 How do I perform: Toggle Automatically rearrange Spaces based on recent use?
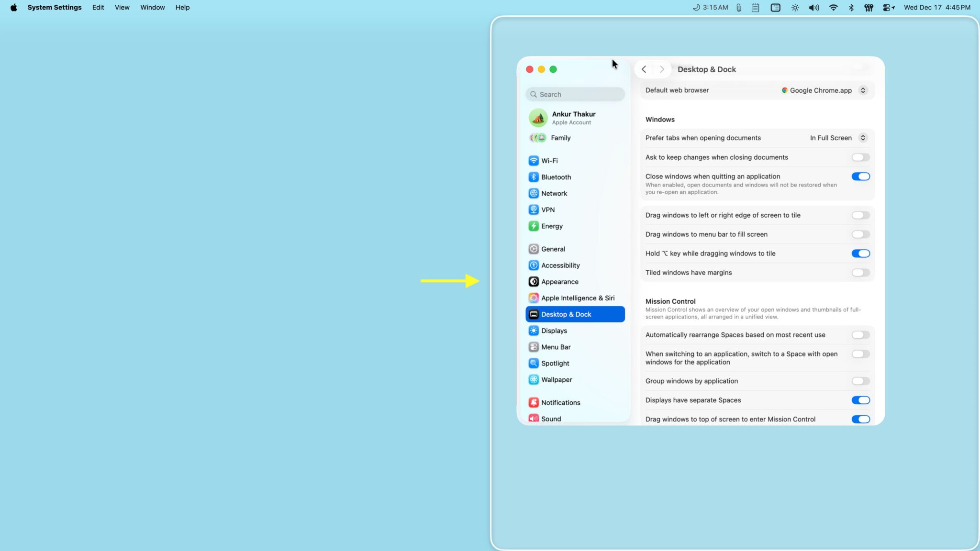click(x=860, y=335)
